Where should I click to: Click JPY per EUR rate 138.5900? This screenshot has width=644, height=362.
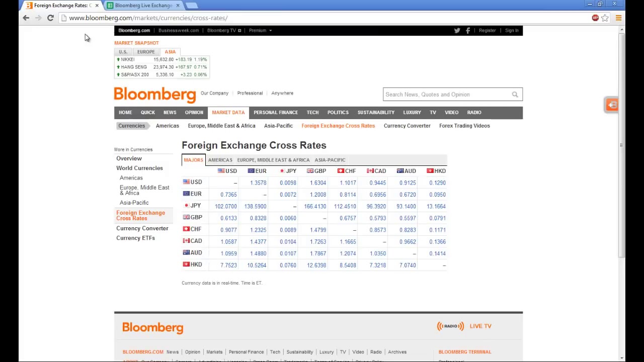tap(255, 206)
